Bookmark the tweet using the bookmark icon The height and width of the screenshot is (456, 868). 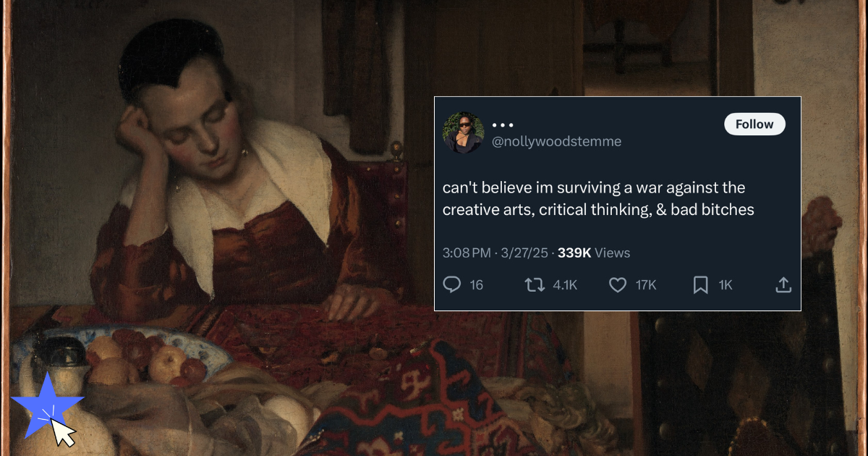click(x=699, y=284)
